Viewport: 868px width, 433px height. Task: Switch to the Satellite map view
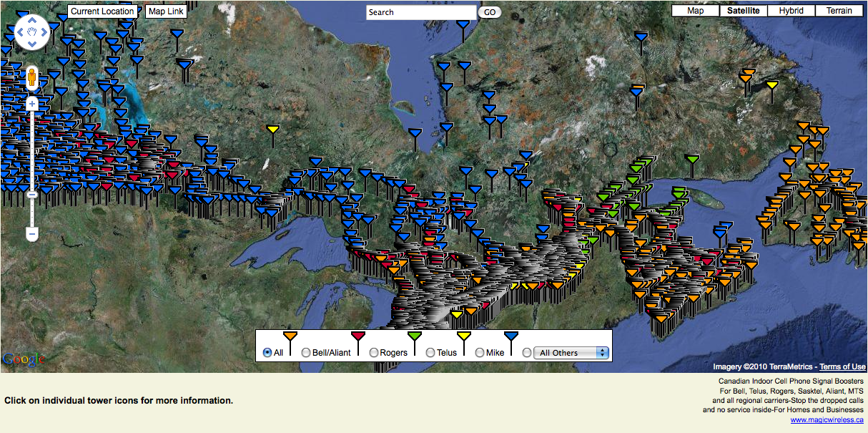(744, 10)
